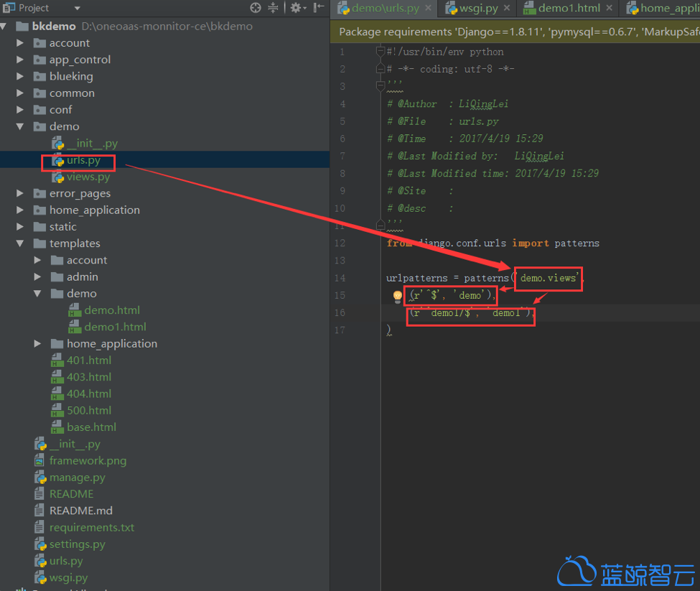Open the Project view dropdown arrow
Image resolution: width=700 pixels, height=591 pixels.
(78, 8)
